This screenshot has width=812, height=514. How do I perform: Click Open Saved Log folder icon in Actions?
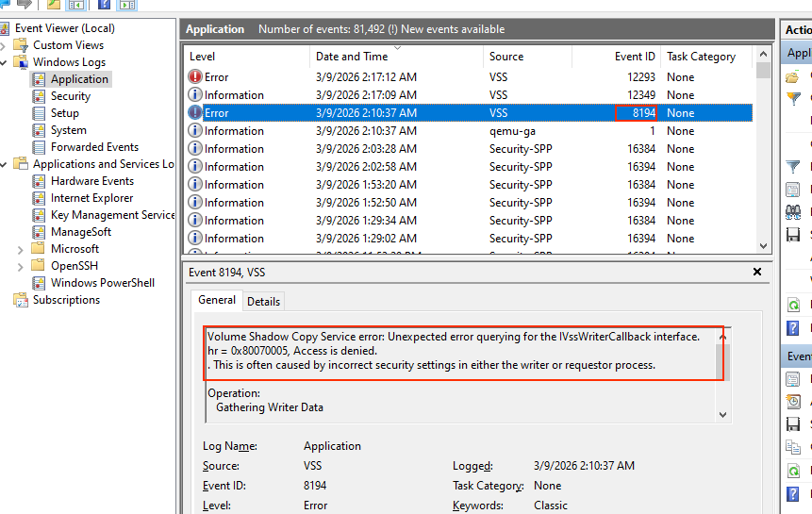(x=792, y=77)
